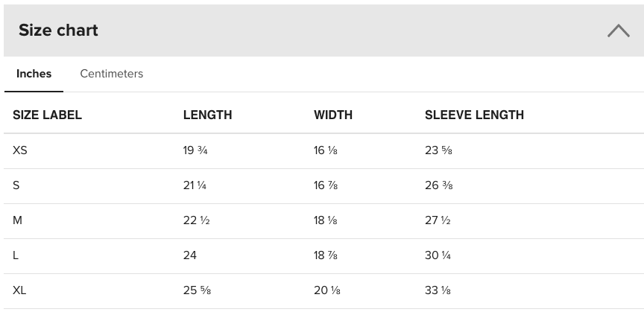644x312 pixels.
Task: Click the XS length value 19 ¾
Action: click(195, 150)
